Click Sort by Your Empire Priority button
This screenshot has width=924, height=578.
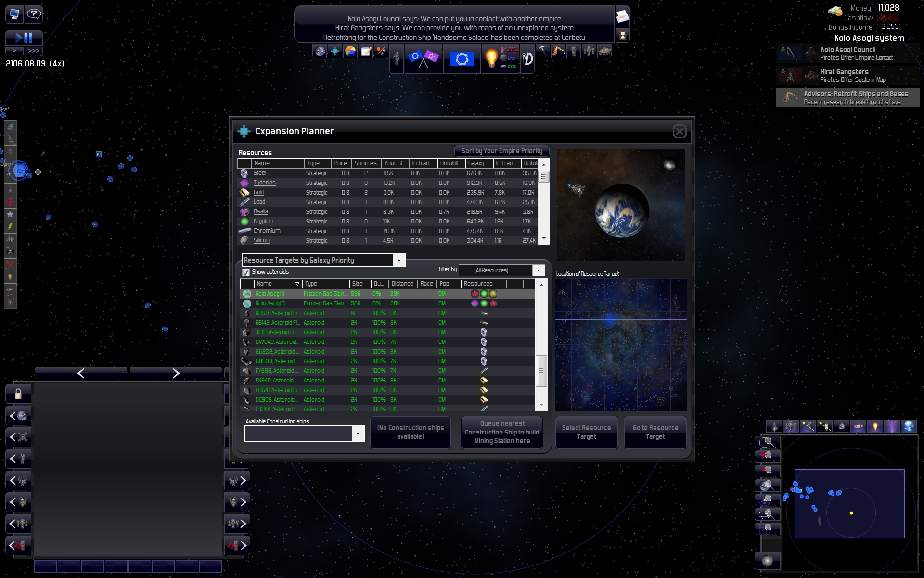[x=501, y=151]
